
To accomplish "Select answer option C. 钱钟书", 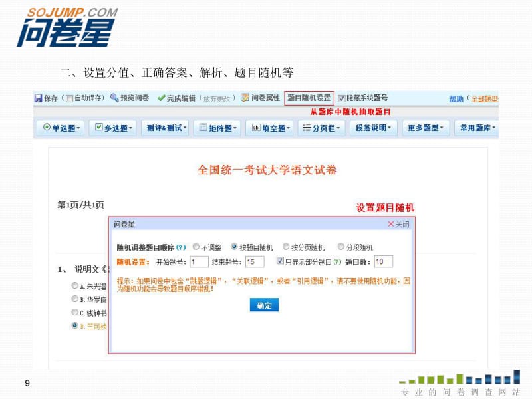I will pyautogui.click(x=74, y=312).
